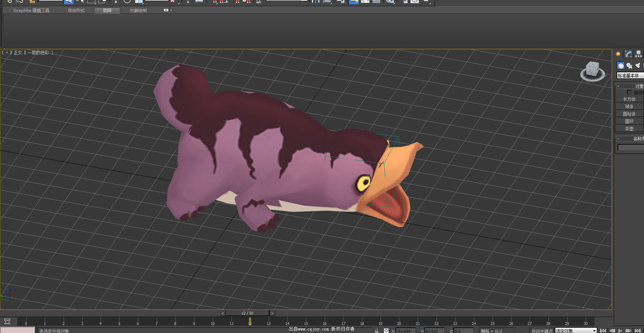Viewport: 644px width, 333px height.
Task: Create a 球体 sphere primitive
Action: [629, 107]
